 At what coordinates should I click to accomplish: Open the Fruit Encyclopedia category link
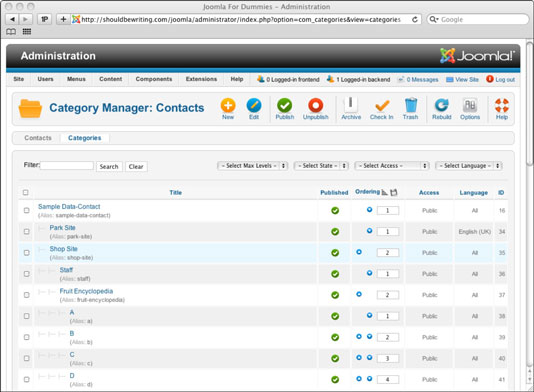(x=86, y=291)
